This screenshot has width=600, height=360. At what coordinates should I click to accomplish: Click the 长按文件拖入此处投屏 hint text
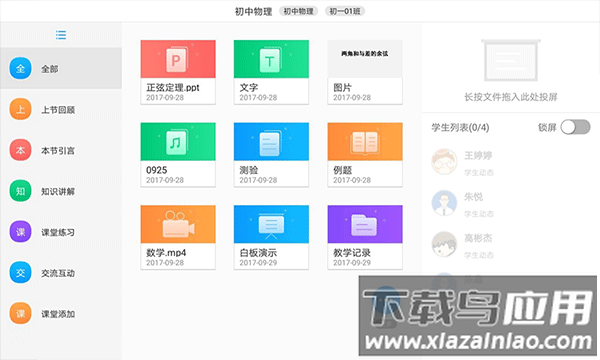(x=511, y=97)
